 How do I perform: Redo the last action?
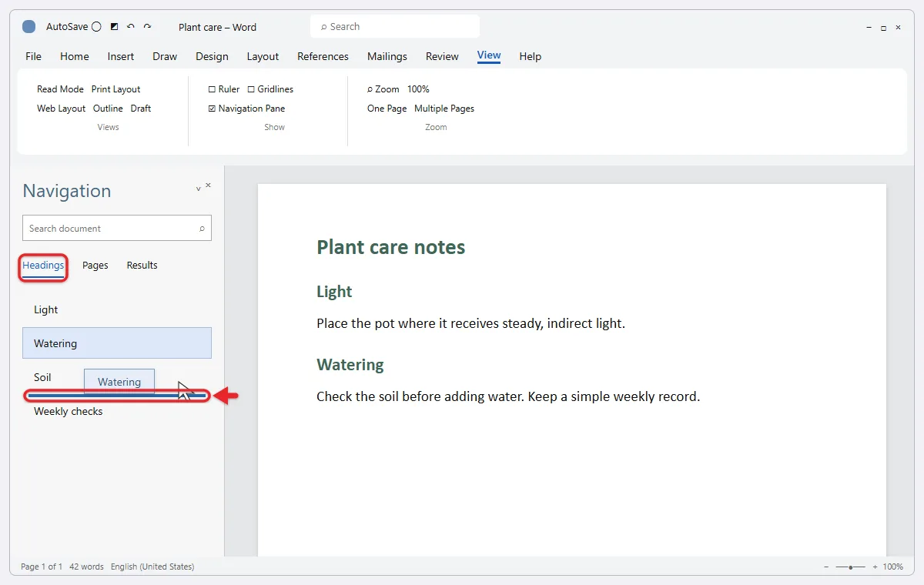pos(147,27)
